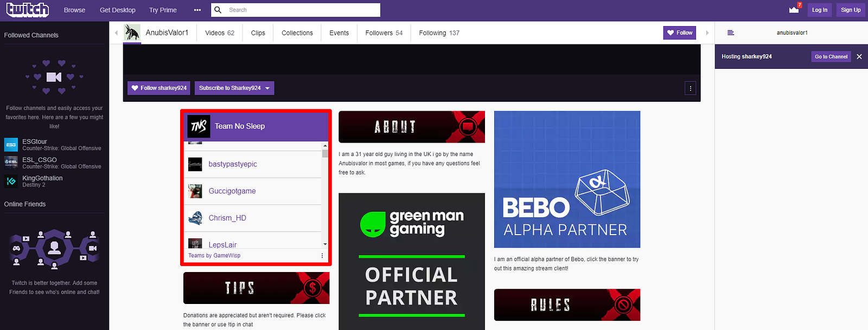Collapse the right chat panel arrow
Image resolution: width=868 pixels, height=330 pixels.
pyautogui.click(x=707, y=33)
